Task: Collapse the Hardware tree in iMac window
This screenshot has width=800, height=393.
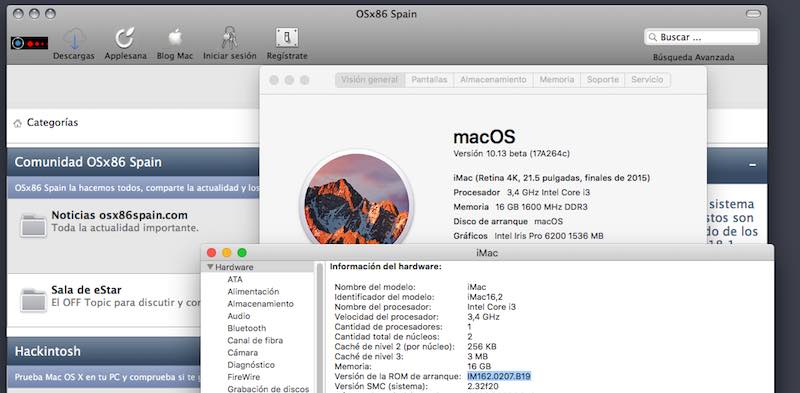Action: (x=210, y=267)
